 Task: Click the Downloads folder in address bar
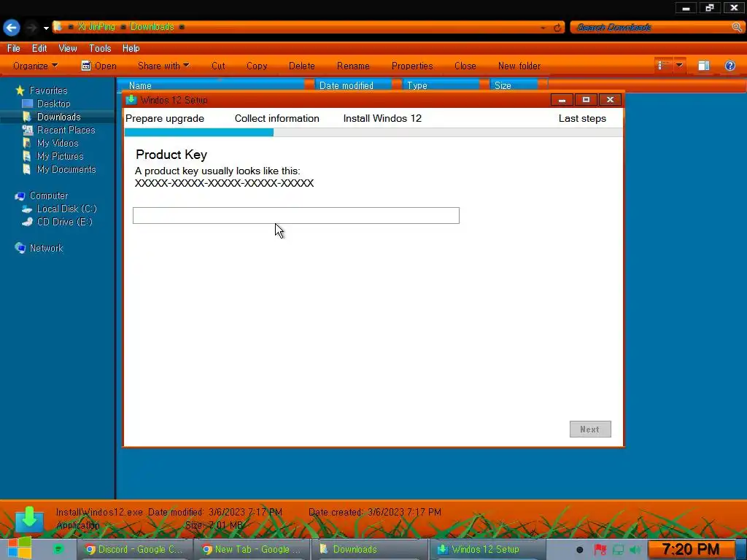pyautogui.click(x=152, y=27)
